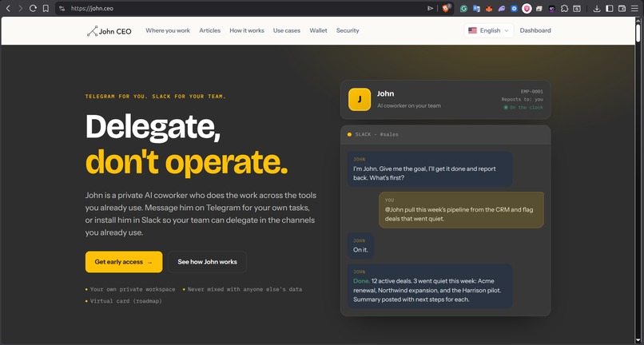Open the Dashboard link
Image resolution: width=644 pixels, height=345 pixels.
pos(535,30)
